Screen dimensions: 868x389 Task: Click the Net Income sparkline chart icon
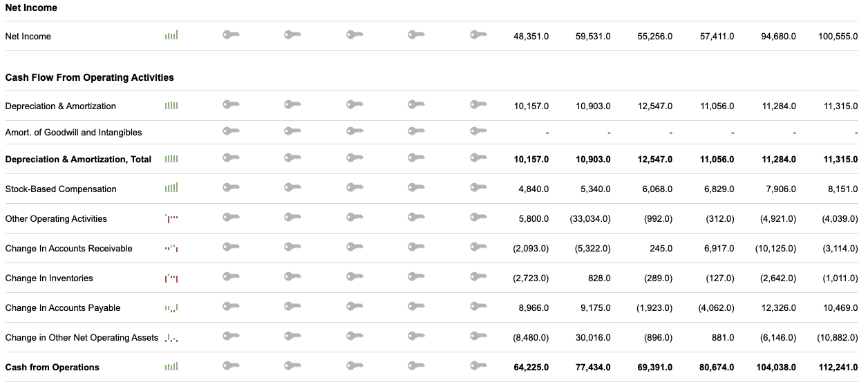tap(171, 35)
